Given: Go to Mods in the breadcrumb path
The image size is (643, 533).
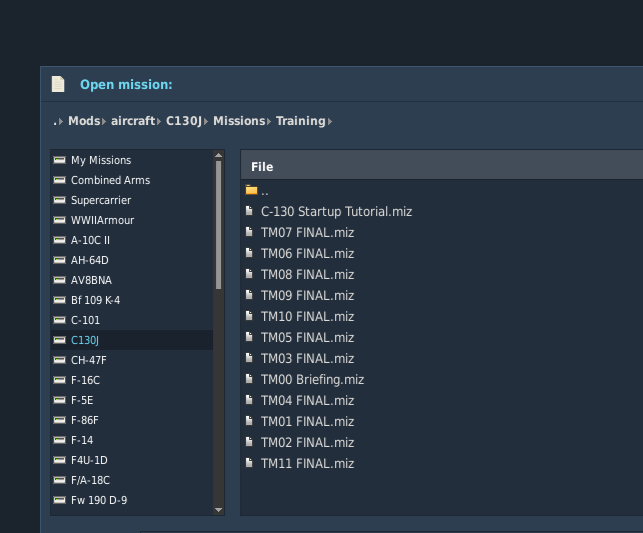Looking at the screenshot, I should (x=84, y=121).
